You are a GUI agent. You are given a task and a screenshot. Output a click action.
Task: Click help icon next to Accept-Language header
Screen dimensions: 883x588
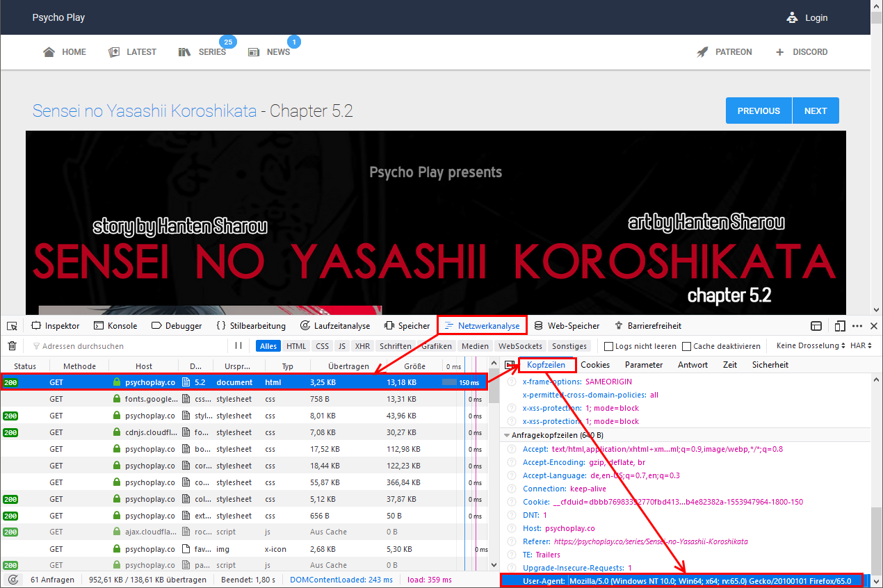click(x=512, y=475)
